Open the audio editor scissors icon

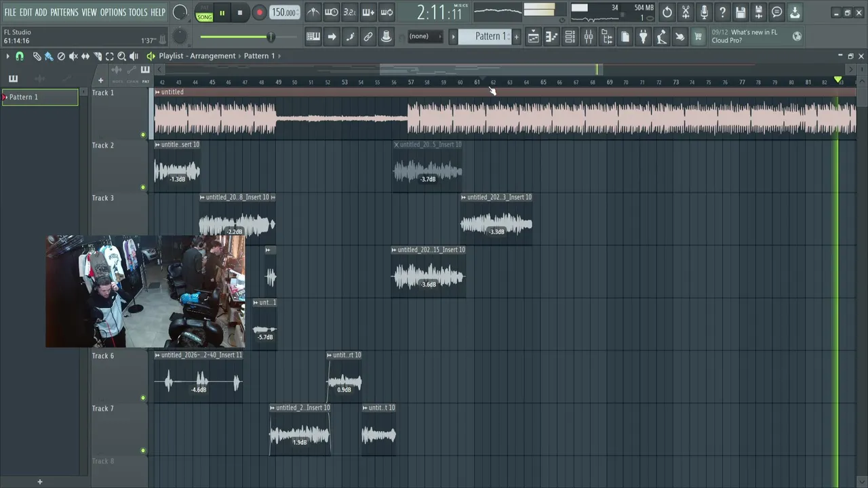pos(686,12)
